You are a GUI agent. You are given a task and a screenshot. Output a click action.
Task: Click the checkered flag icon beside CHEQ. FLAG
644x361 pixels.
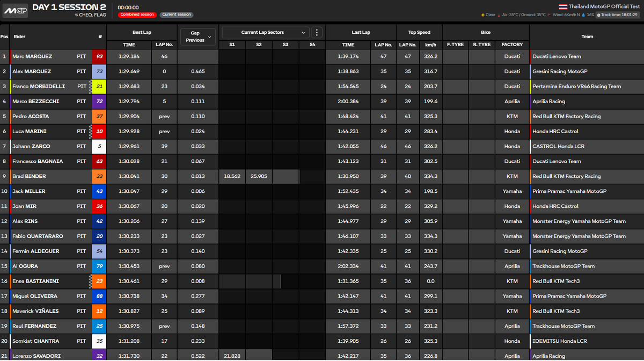click(76, 15)
